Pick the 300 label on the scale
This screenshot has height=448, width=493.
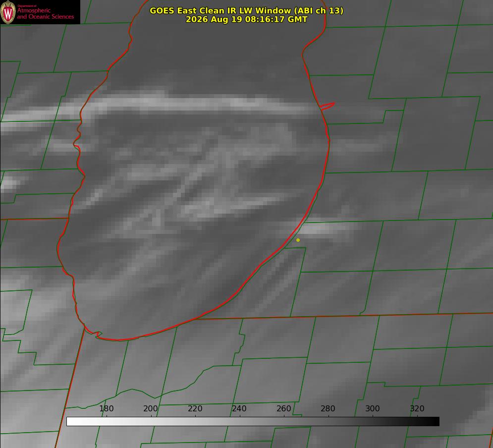click(x=373, y=408)
